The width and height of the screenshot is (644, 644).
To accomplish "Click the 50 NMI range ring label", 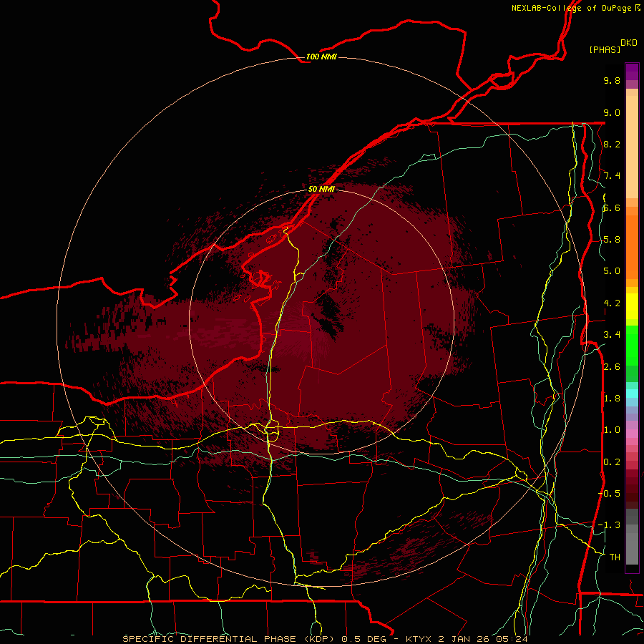I will 321,189.
